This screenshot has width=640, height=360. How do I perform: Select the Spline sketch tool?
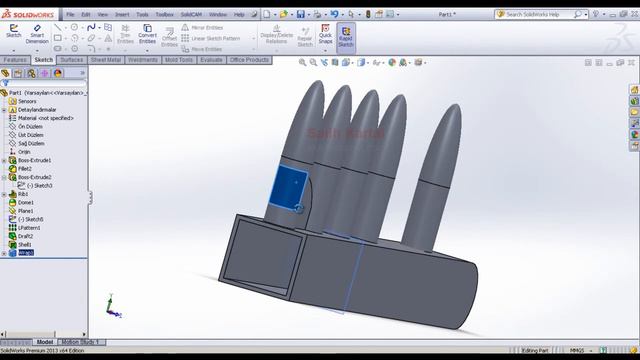click(91, 27)
